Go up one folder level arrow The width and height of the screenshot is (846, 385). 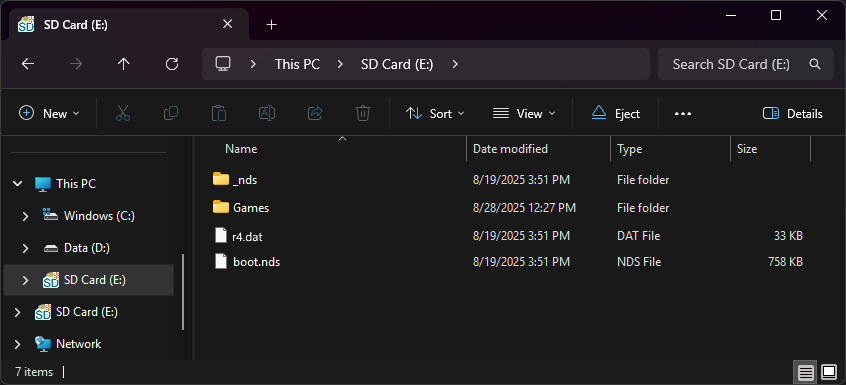pos(124,64)
